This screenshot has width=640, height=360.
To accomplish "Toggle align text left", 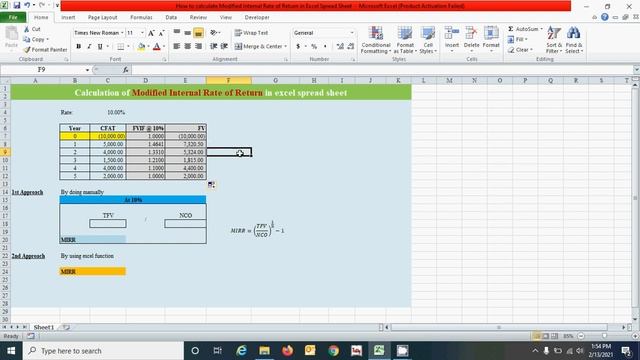I will 177,47.
